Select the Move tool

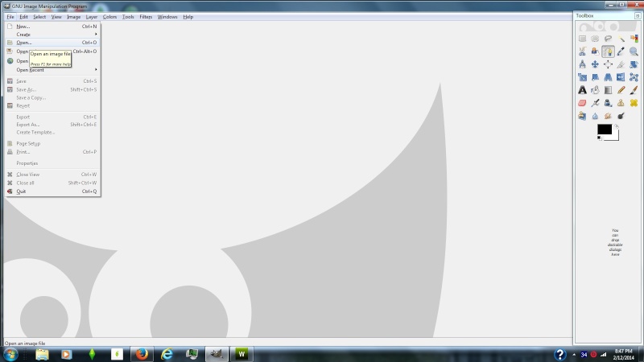click(595, 64)
